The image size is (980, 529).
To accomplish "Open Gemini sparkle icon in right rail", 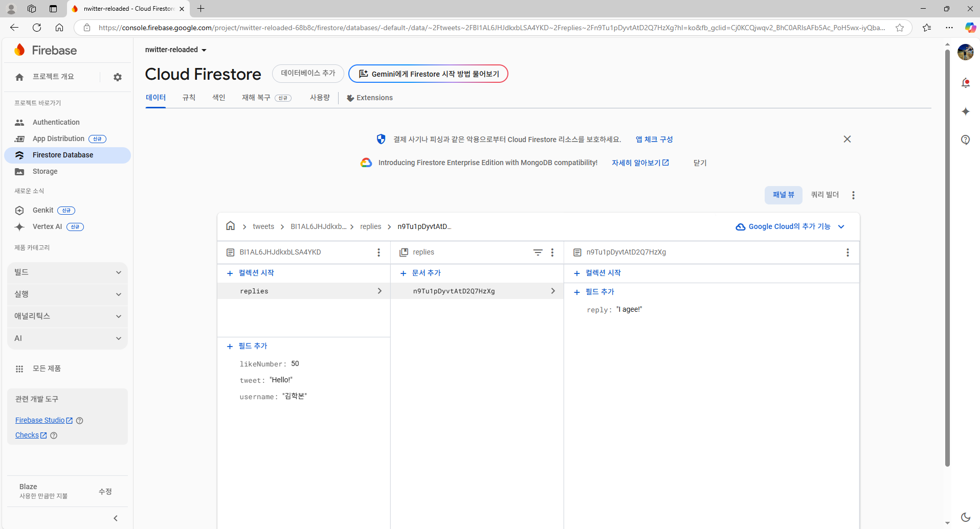I will 966,111.
